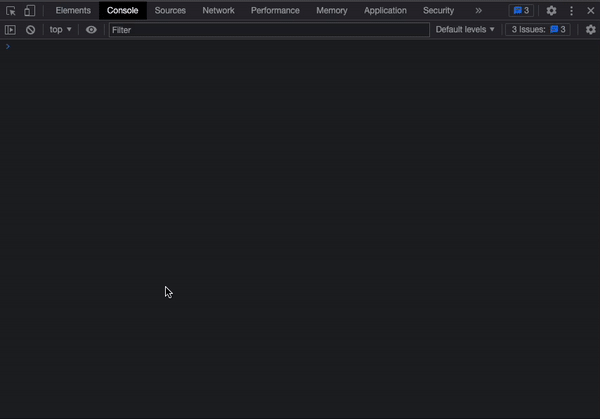Create a live expression with eye icon
The height and width of the screenshot is (419, 600).
pos(91,29)
